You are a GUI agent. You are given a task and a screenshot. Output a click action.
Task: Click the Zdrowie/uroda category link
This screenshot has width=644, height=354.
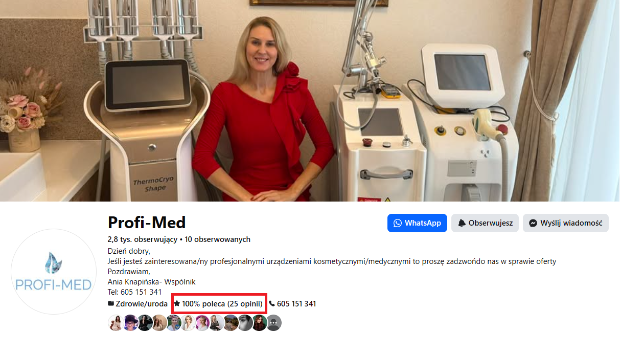(142, 303)
